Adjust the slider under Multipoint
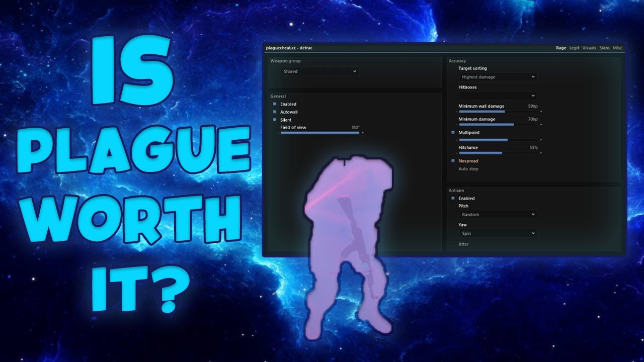 [498, 140]
